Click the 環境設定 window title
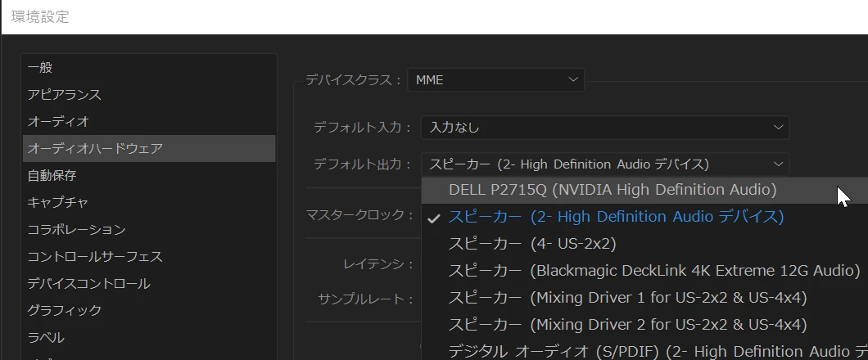Screen dimensions: 868x360 pyautogui.click(x=40, y=16)
